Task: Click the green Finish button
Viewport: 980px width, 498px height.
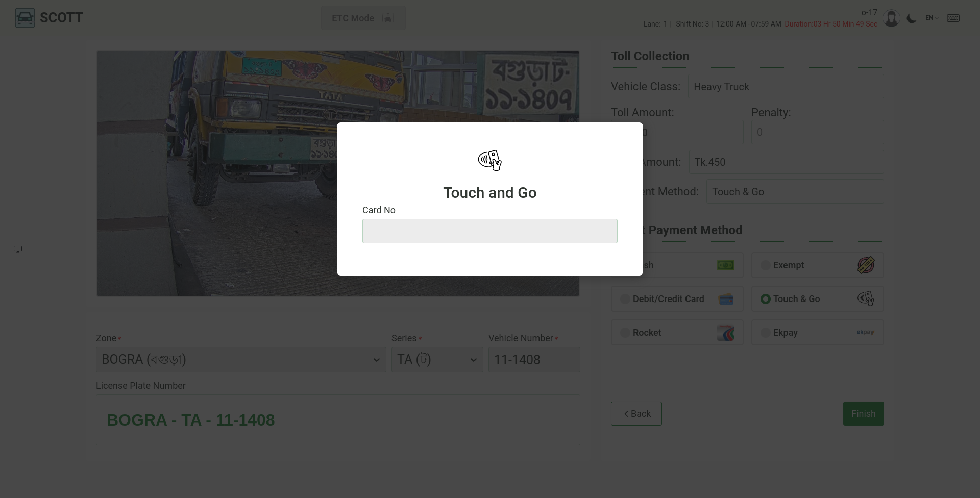Action: point(864,414)
